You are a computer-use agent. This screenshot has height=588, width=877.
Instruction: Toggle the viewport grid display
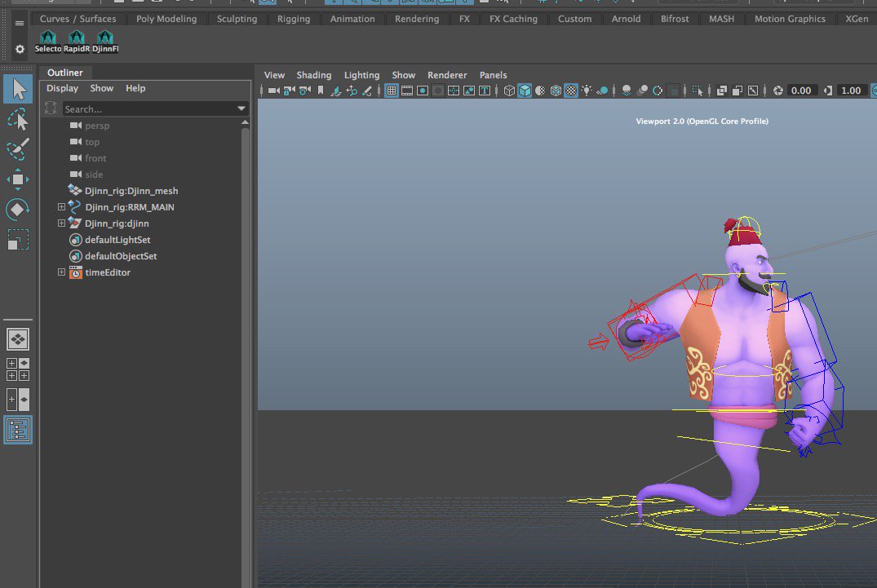click(392, 91)
